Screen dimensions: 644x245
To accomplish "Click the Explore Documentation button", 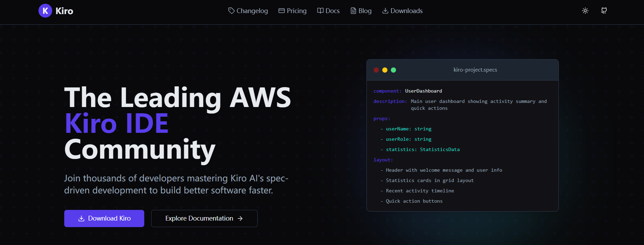I will pyautogui.click(x=199, y=219).
